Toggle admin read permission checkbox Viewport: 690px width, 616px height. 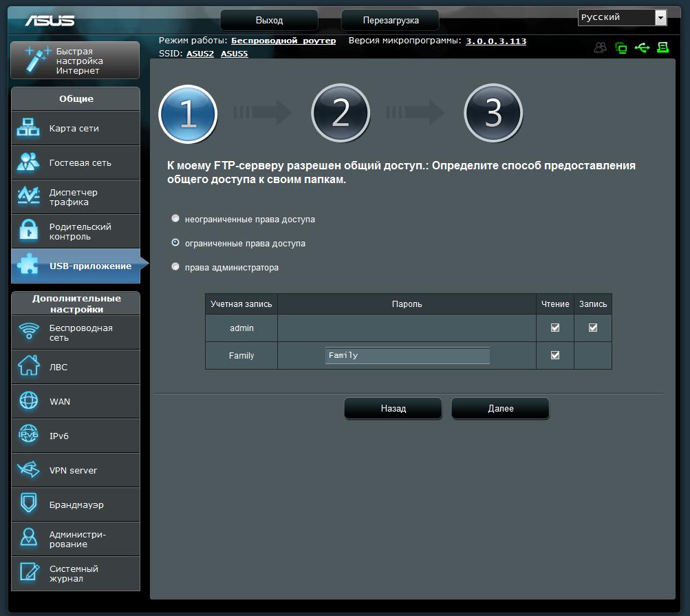tap(555, 328)
